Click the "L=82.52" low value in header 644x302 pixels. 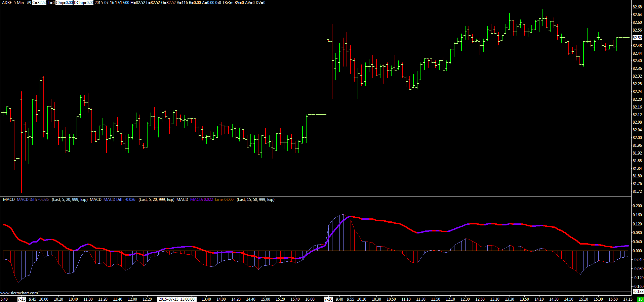click(x=153, y=3)
